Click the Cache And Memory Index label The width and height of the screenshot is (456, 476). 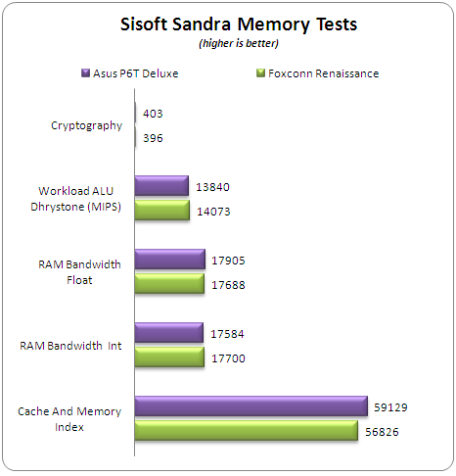coord(69,419)
